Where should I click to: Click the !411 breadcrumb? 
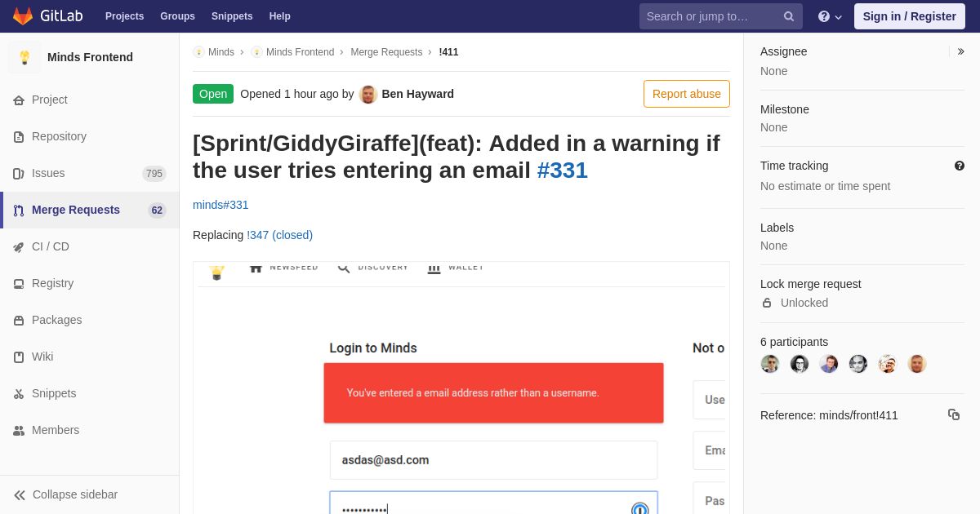(448, 52)
